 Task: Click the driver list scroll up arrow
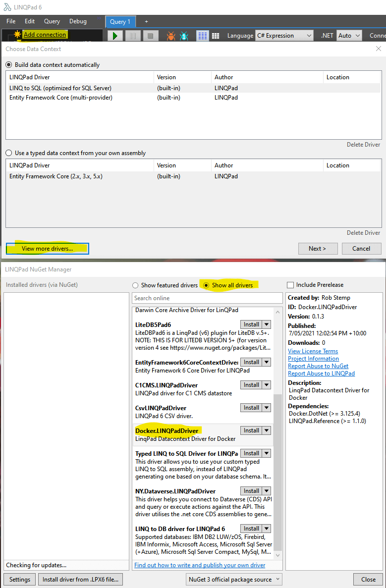click(x=277, y=312)
